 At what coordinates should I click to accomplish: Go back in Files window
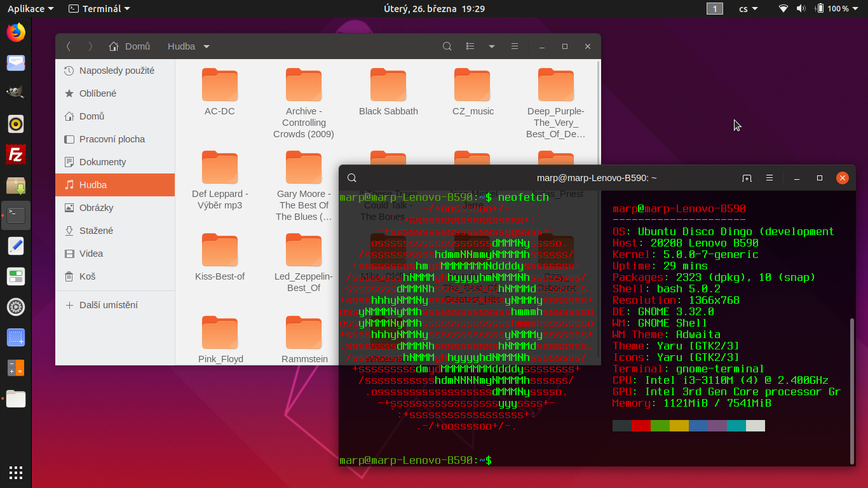pyautogui.click(x=69, y=46)
